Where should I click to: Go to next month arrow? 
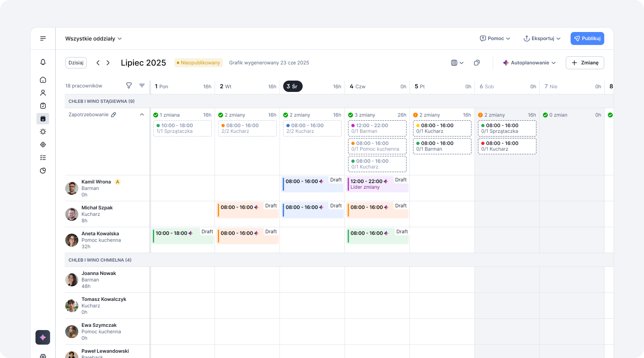108,63
